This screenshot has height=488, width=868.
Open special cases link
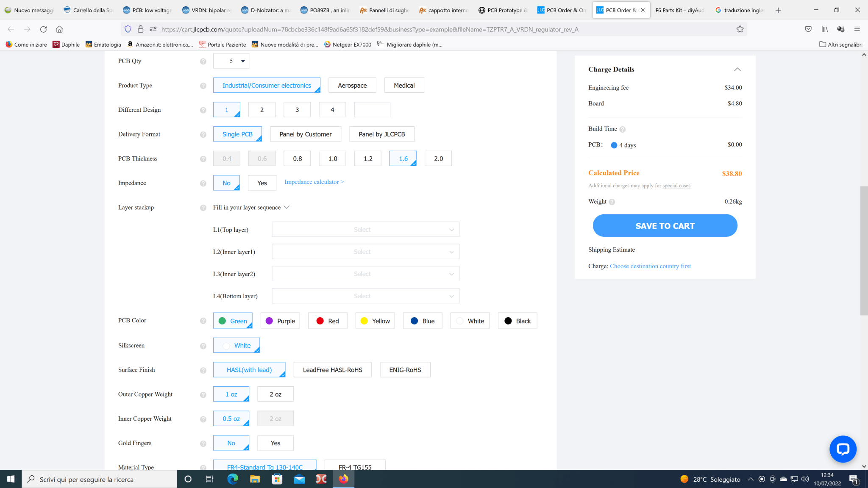point(676,186)
